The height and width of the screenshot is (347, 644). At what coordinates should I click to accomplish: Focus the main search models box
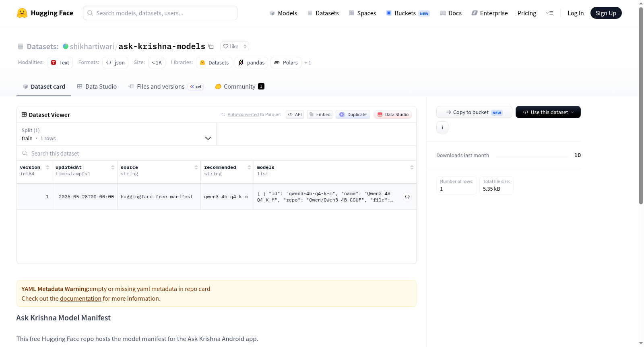[160, 13]
